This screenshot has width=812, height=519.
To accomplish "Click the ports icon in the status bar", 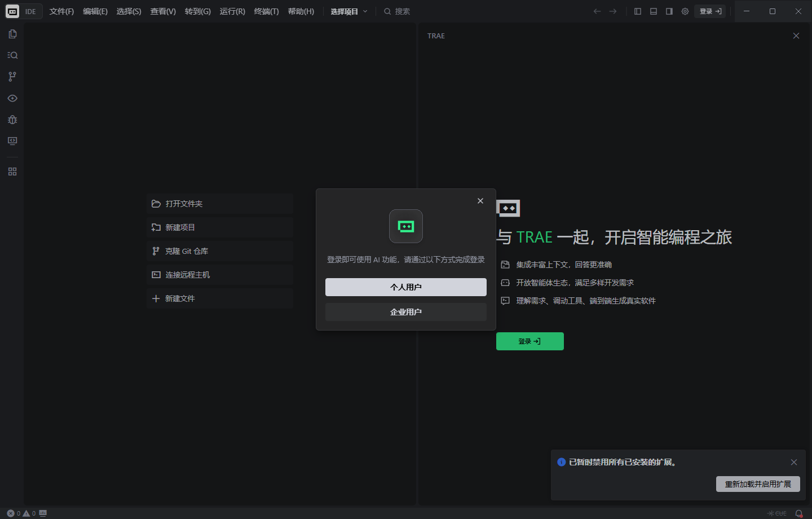I will 43,513.
